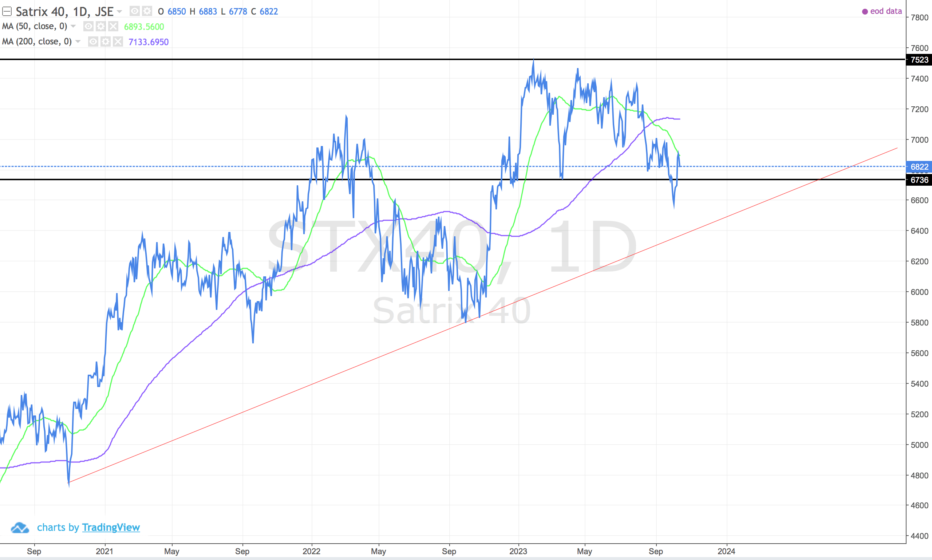The height and width of the screenshot is (560, 932).
Task: Click the 2022 label on time axis
Action: (x=311, y=551)
